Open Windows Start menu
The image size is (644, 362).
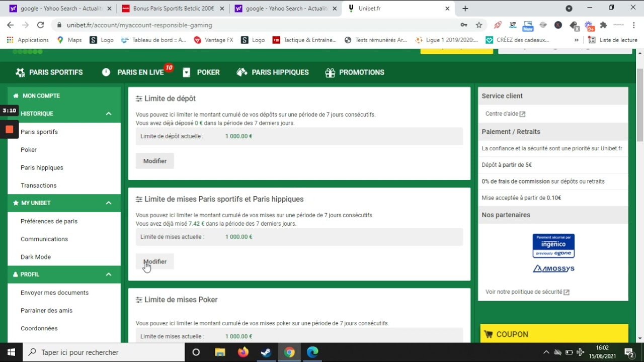[11, 352]
